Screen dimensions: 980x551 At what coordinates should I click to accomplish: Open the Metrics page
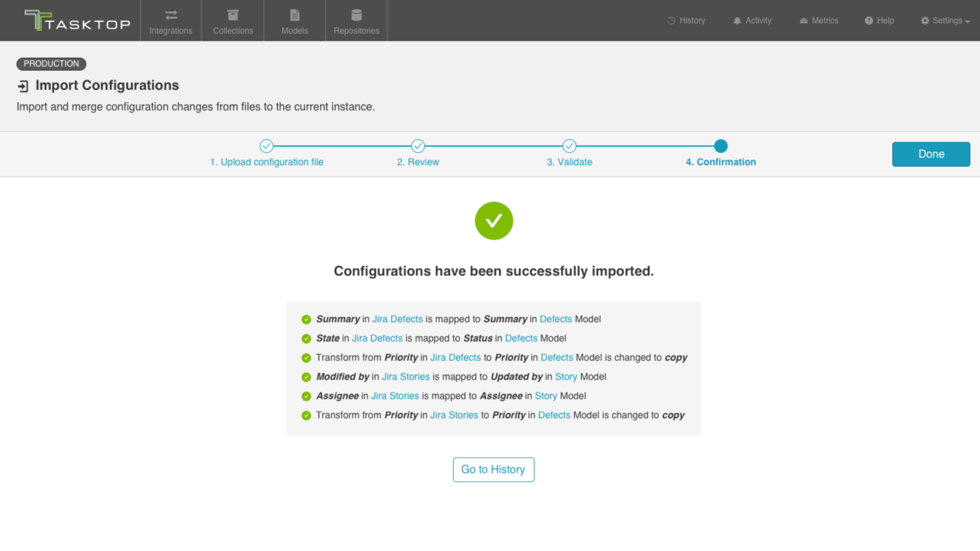819,20
